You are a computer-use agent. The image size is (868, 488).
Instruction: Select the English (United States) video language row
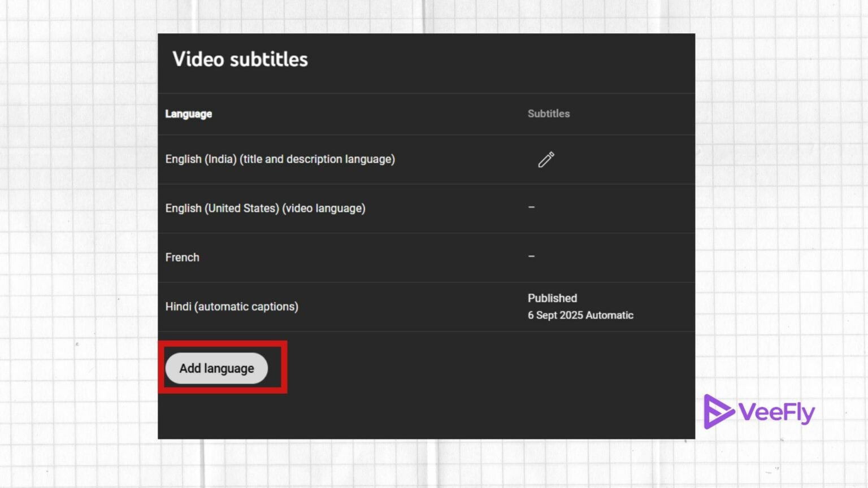point(264,208)
